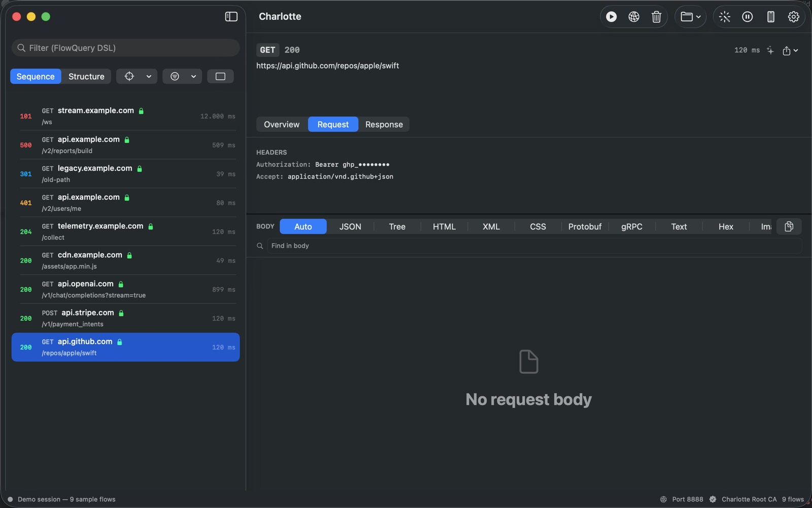Open the mobile device icon
The image size is (812, 508).
click(x=770, y=17)
